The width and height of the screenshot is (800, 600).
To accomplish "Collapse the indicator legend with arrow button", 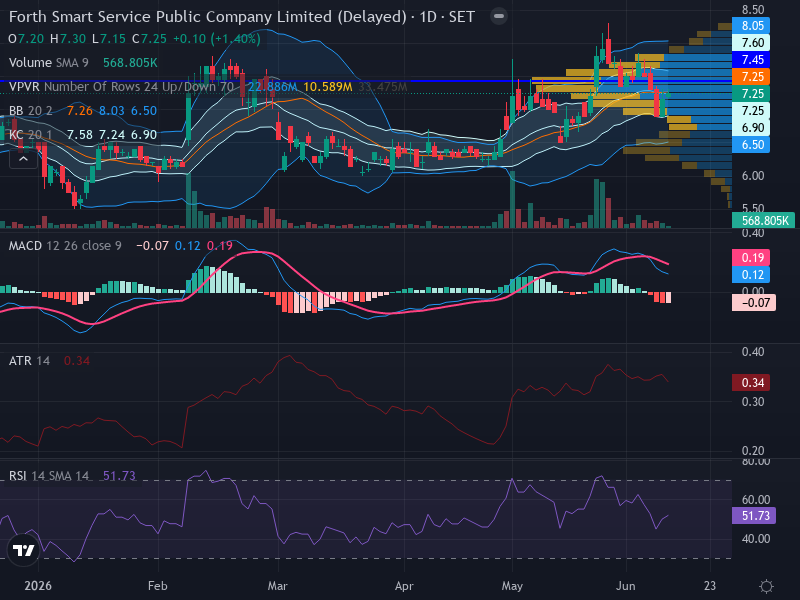I will tap(23, 160).
